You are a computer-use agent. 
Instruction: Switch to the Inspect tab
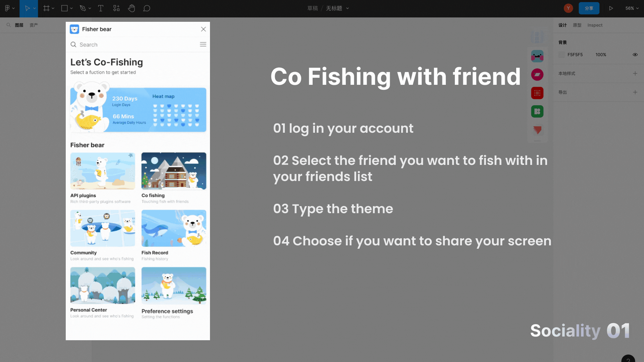(595, 25)
